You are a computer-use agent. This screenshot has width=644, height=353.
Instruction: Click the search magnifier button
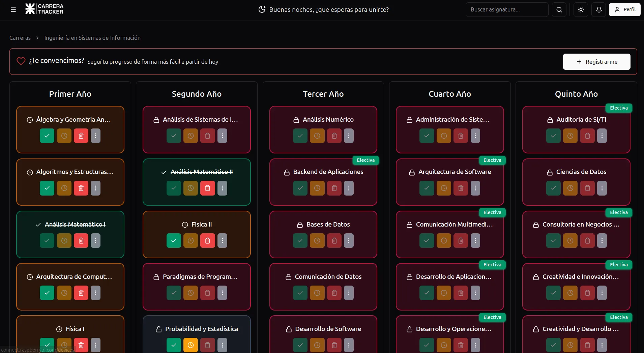tap(559, 10)
